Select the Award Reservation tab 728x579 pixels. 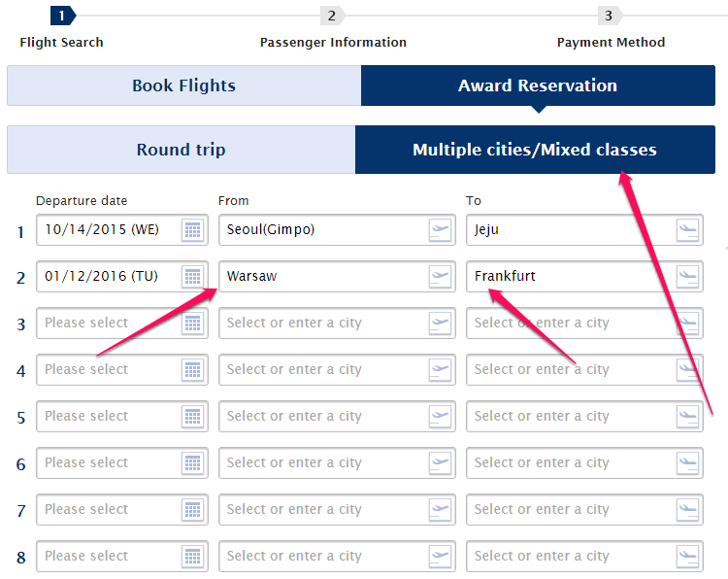(x=538, y=85)
